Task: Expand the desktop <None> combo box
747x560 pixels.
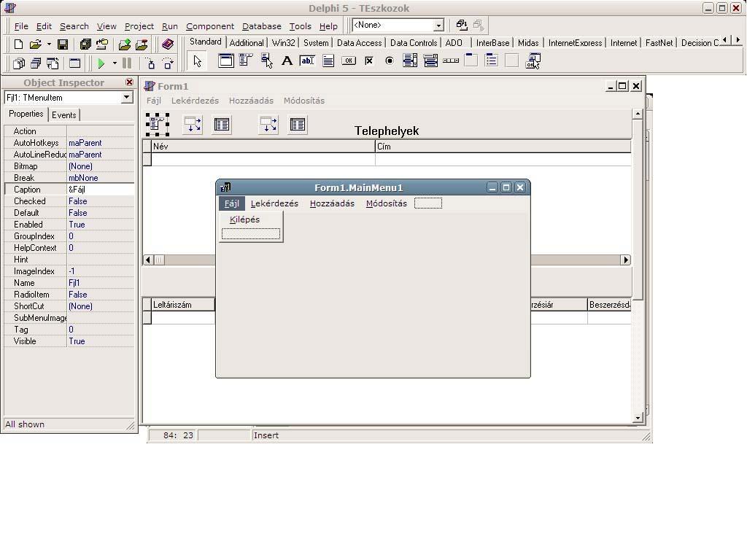Action: click(438, 26)
